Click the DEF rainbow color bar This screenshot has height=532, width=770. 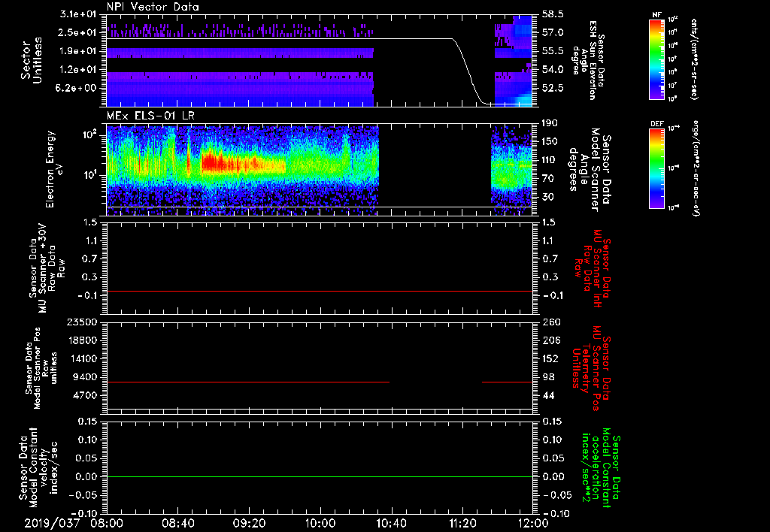click(x=656, y=168)
